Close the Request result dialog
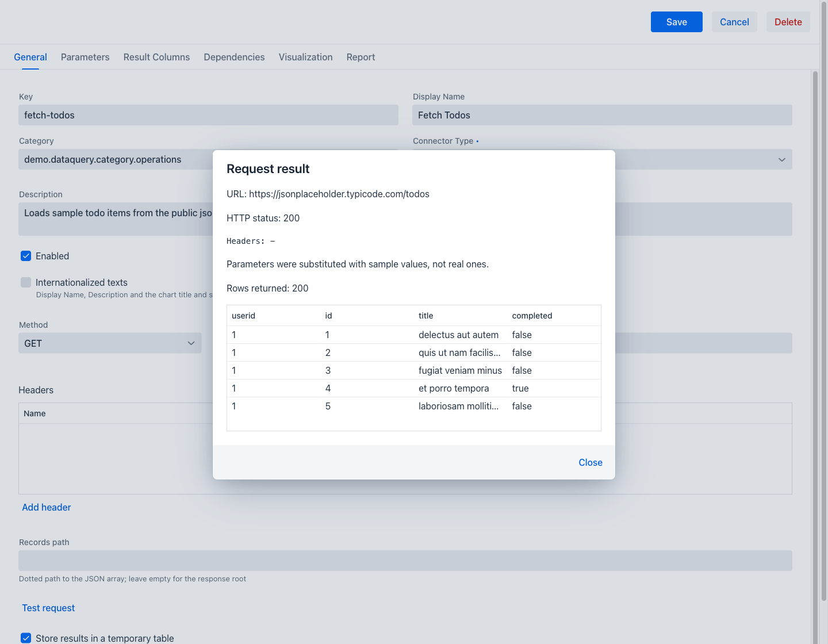The image size is (828, 644). coord(591,462)
